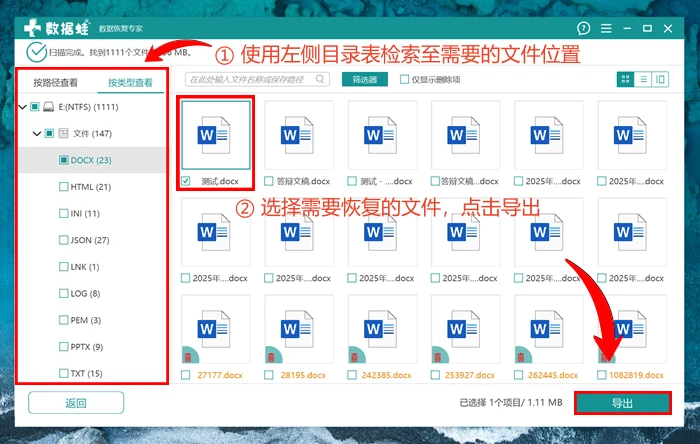Check the HTML (21) file type checkbox
Image resolution: width=700 pixels, height=444 pixels.
click(63, 187)
